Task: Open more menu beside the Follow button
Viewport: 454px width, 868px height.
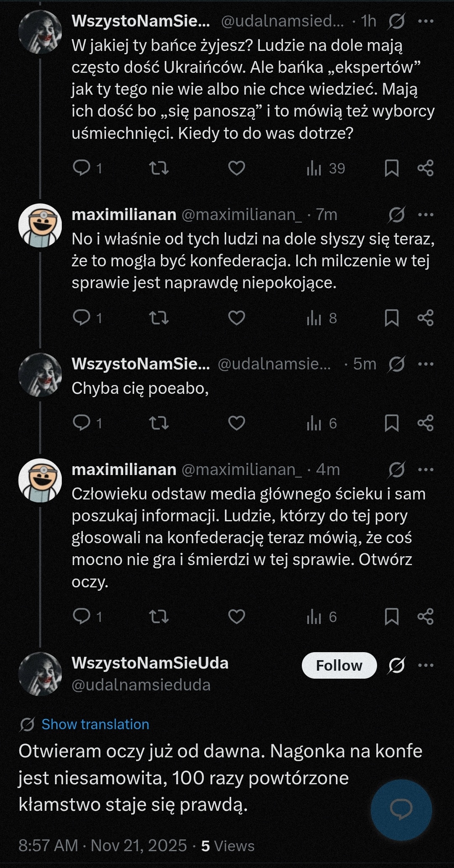Action: point(426,665)
